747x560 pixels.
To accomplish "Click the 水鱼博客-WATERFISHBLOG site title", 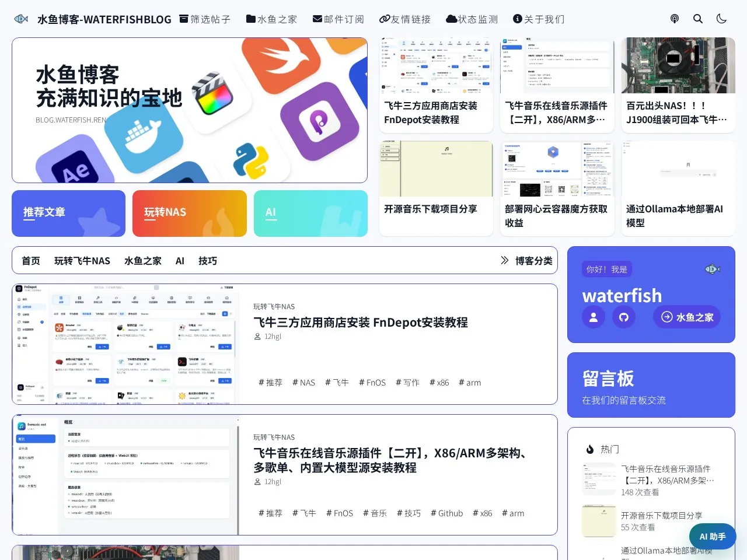I will (x=104, y=19).
